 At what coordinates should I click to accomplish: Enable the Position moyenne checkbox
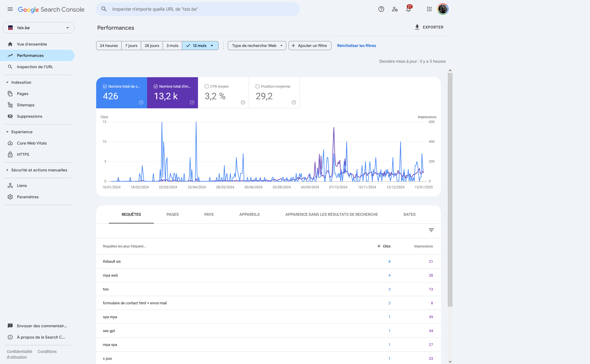pos(257,87)
